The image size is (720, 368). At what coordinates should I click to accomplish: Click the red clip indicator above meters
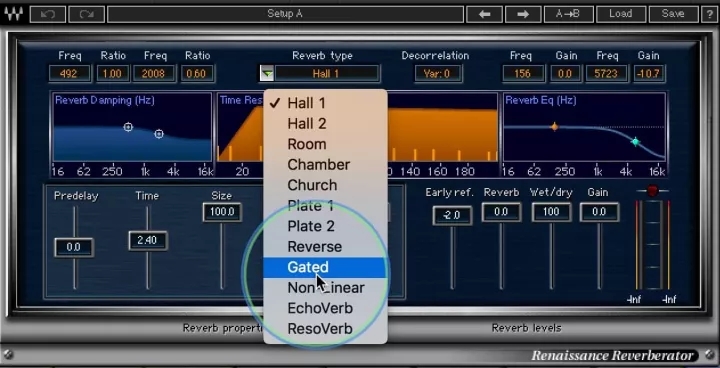tap(652, 191)
